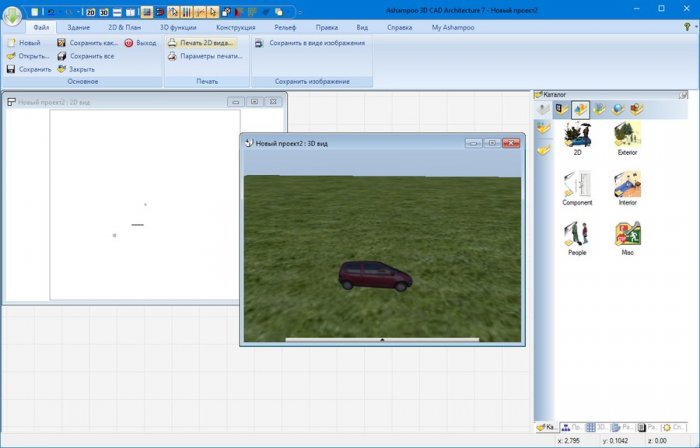The height and width of the screenshot is (448, 700).
Task: Open the Interior catalog folder
Action: coord(627,185)
